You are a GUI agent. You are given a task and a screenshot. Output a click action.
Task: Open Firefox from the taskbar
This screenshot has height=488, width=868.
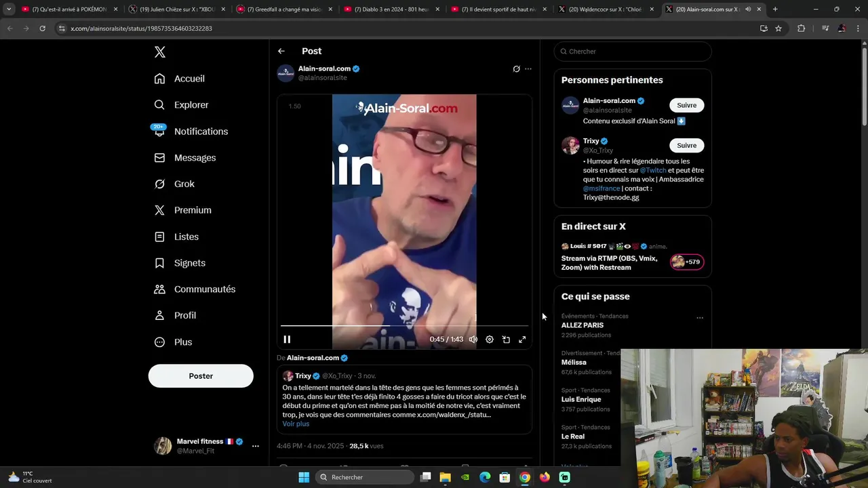click(545, 477)
